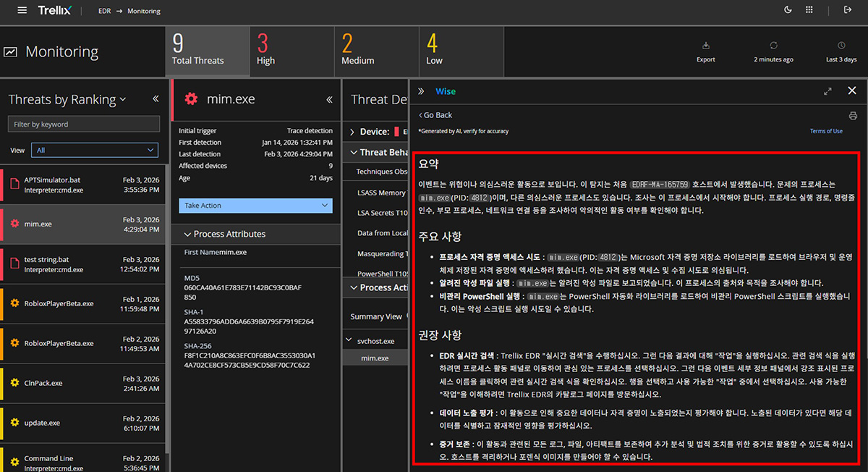The height and width of the screenshot is (472, 868).
Task: Click the PowerShell technique
Action: click(x=382, y=274)
